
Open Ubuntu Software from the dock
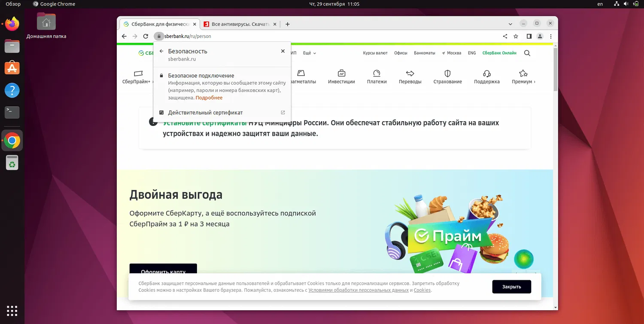click(12, 68)
